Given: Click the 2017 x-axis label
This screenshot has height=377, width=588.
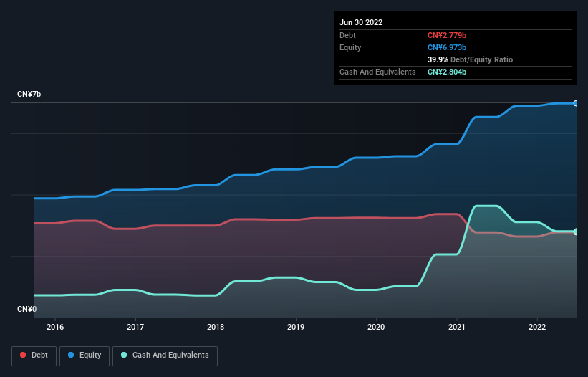Looking at the screenshot, I should pos(135,327).
